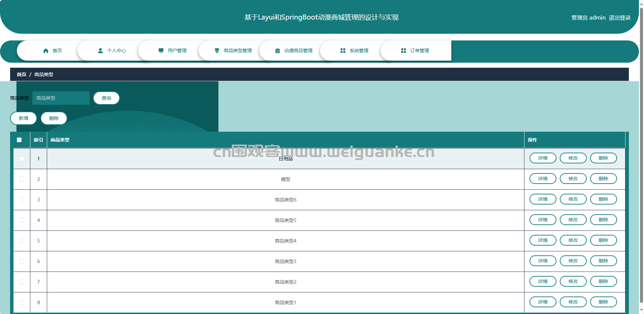The height and width of the screenshot is (314, 644).
Task: View 详情 for 商品类型3
Action: pyautogui.click(x=543, y=261)
